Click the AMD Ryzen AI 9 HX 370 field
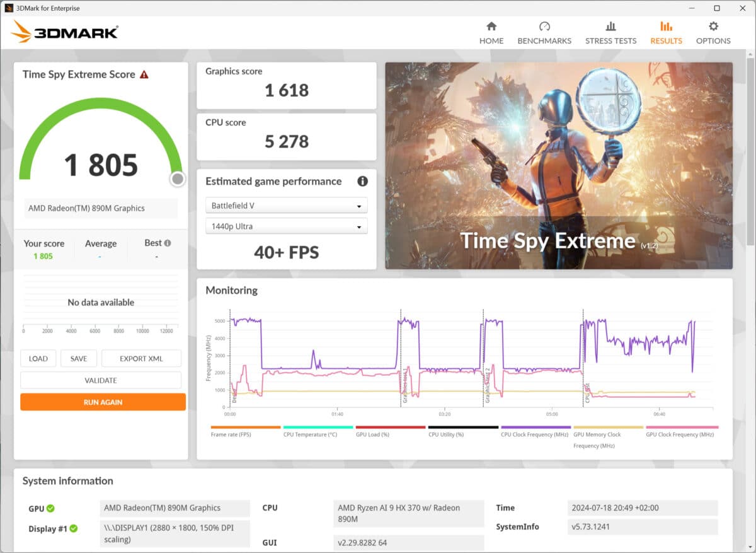This screenshot has height=553, width=756. click(408, 513)
